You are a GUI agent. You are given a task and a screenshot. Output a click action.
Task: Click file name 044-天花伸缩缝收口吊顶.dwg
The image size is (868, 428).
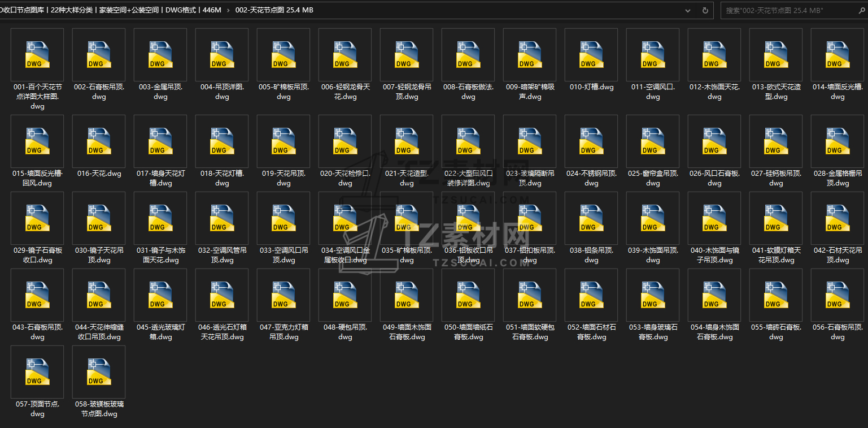[99, 332]
